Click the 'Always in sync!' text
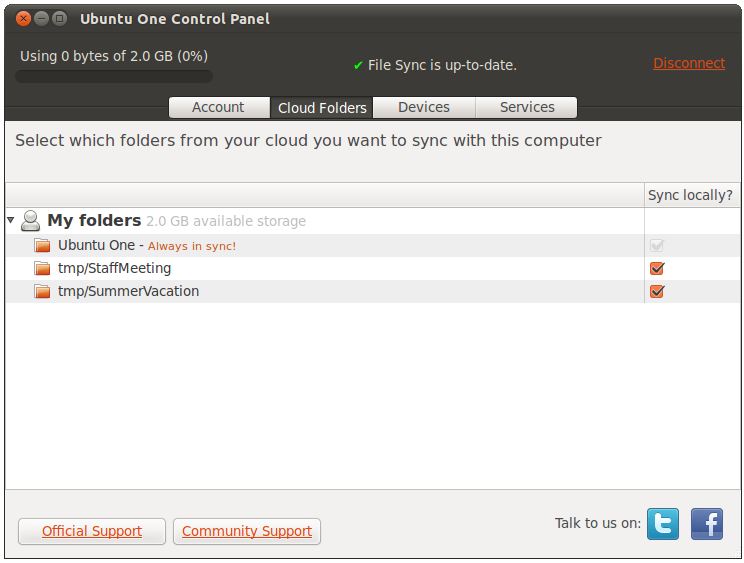744x563 pixels. pyautogui.click(x=192, y=246)
